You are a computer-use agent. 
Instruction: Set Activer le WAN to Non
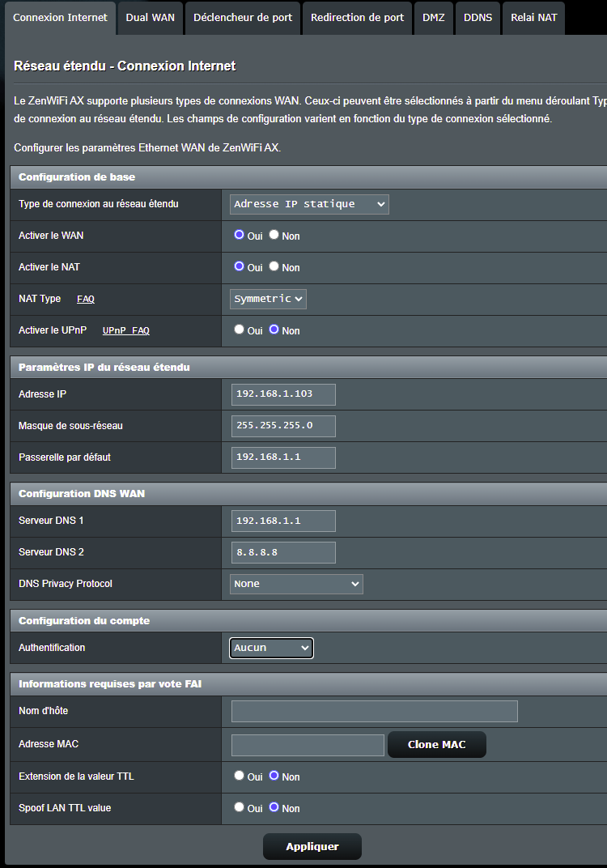[274, 235]
